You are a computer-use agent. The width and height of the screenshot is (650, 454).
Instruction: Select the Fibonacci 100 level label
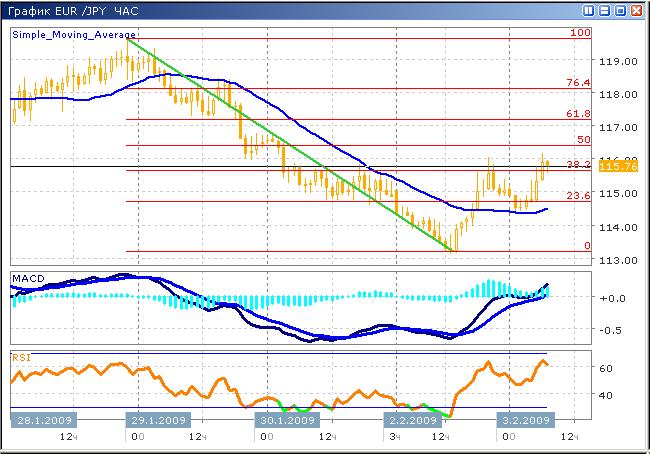click(579, 33)
